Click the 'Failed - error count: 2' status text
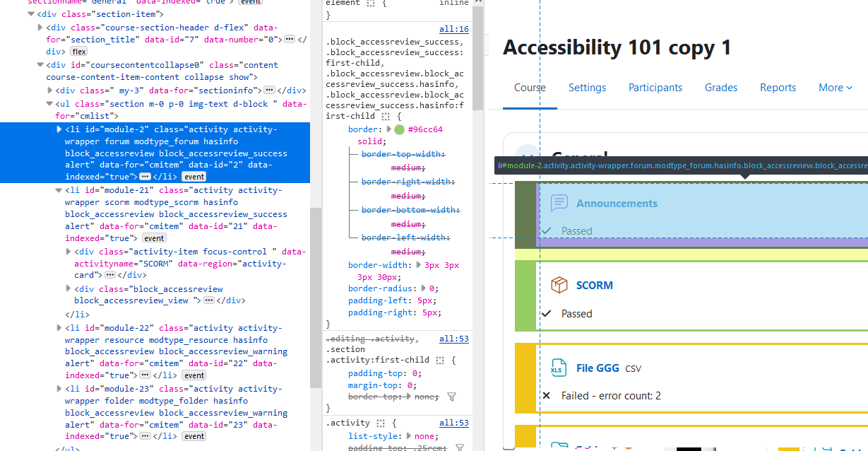Viewport: 868px width, 451px height. pyautogui.click(x=611, y=396)
